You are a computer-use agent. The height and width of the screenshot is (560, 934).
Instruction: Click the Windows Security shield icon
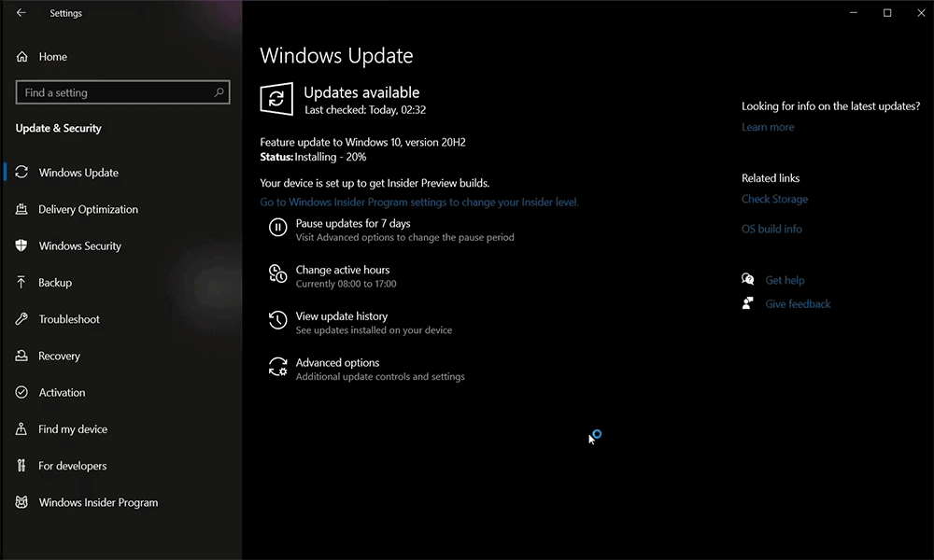click(21, 245)
